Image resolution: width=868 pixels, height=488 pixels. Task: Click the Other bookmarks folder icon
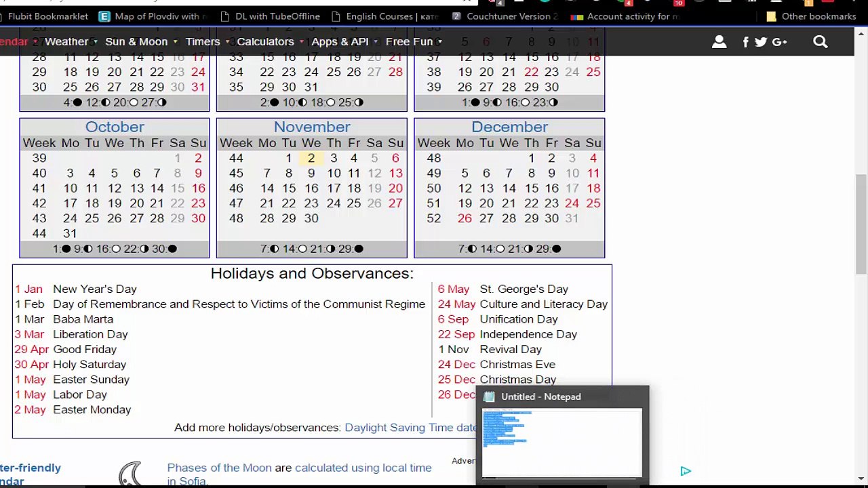pyautogui.click(x=771, y=16)
